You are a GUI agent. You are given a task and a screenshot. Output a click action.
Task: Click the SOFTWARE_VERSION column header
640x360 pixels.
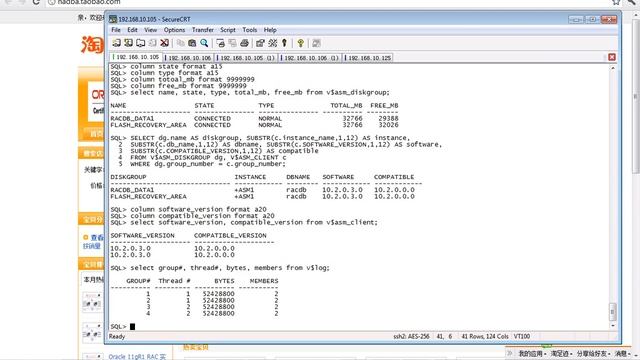point(142,236)
